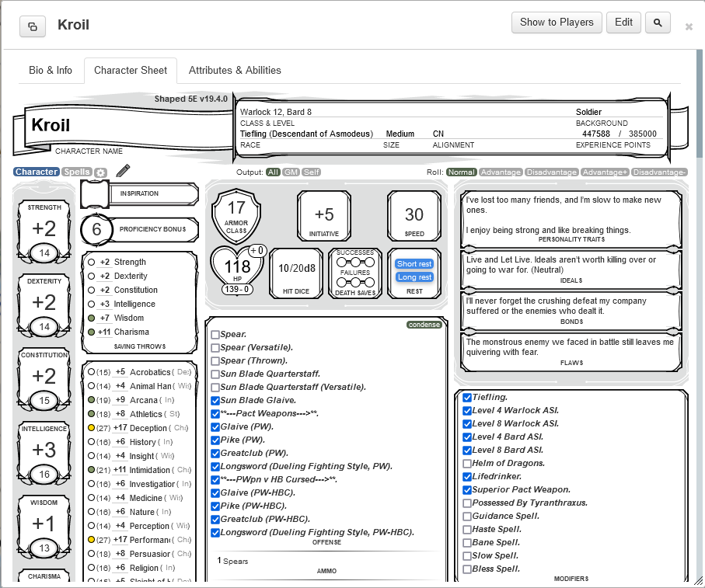Click the pop-out window icon beside Kroil
This screenshot has width=705, height=588.
coord(33,26)
